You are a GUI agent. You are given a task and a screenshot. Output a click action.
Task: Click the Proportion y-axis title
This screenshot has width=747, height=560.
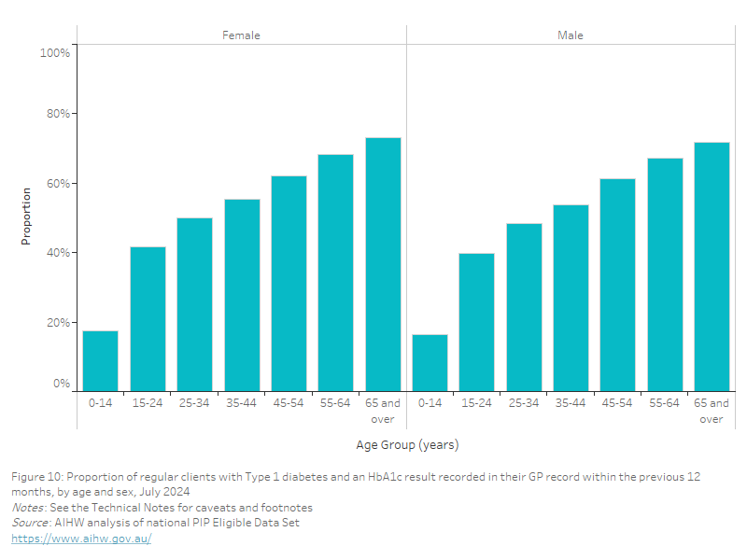point(27,216)
